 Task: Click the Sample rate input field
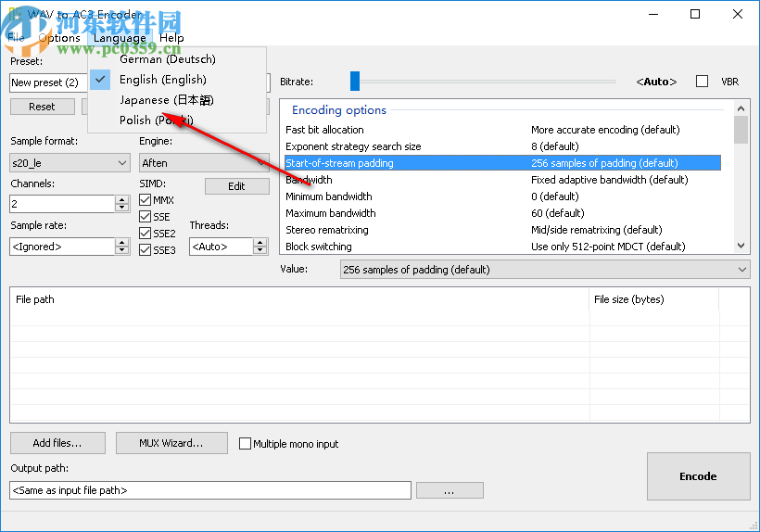(62, 247)
